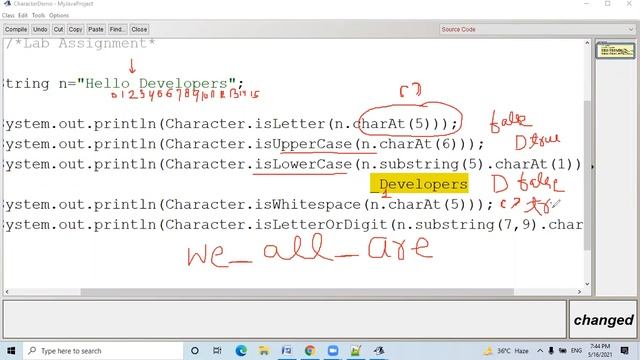640x360 pixels.
Task: Click the vertical scrollbar down arrow
Action: [x=587, y=284]
